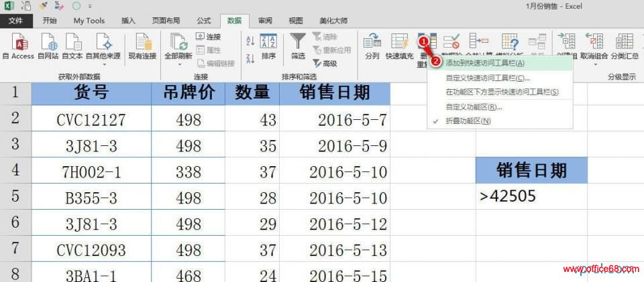Click the 分类汇总 subtotal icon
This screenshot has width=644, height=282.
[x=625, y=42]
